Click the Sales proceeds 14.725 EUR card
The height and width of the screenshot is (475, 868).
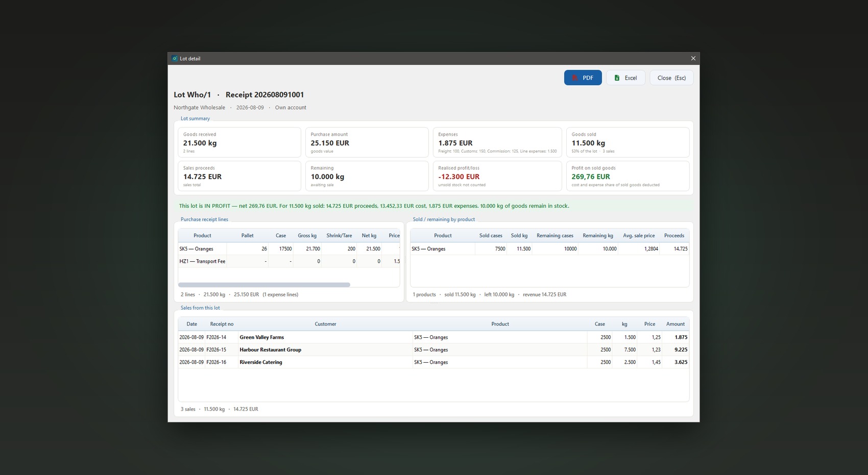pyautogui.click(x=239, y=176)
